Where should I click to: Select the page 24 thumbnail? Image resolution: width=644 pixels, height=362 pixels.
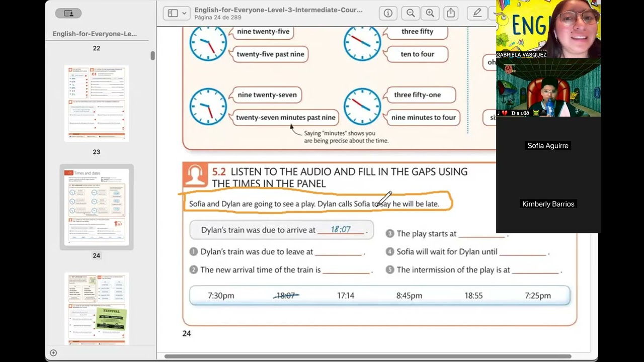point(96,207)
